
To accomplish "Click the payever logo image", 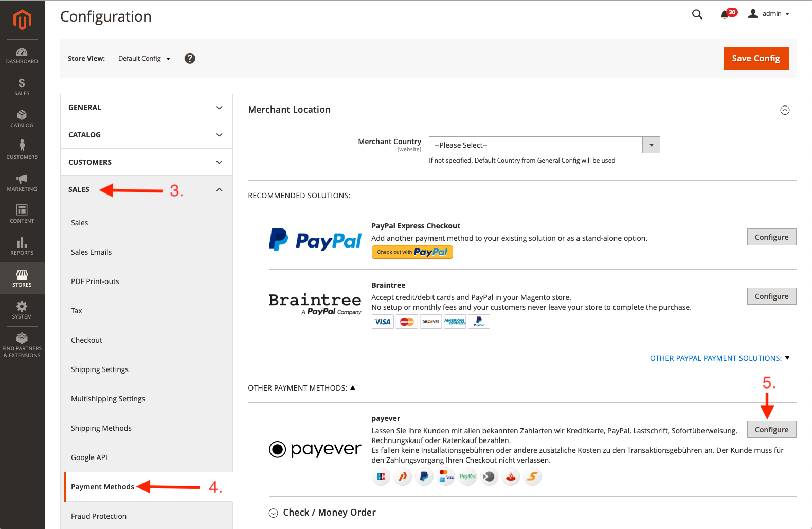I will click(x=315, y=449).
